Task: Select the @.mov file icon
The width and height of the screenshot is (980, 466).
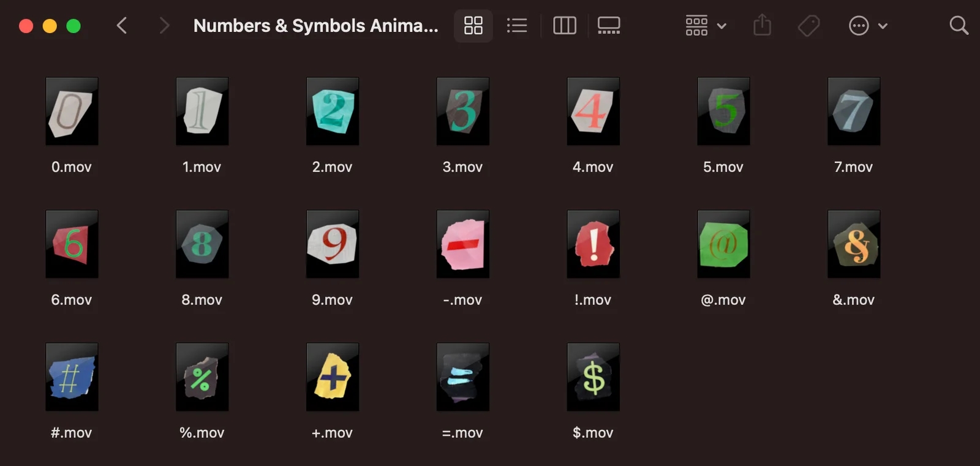Action: coord(723,244)
